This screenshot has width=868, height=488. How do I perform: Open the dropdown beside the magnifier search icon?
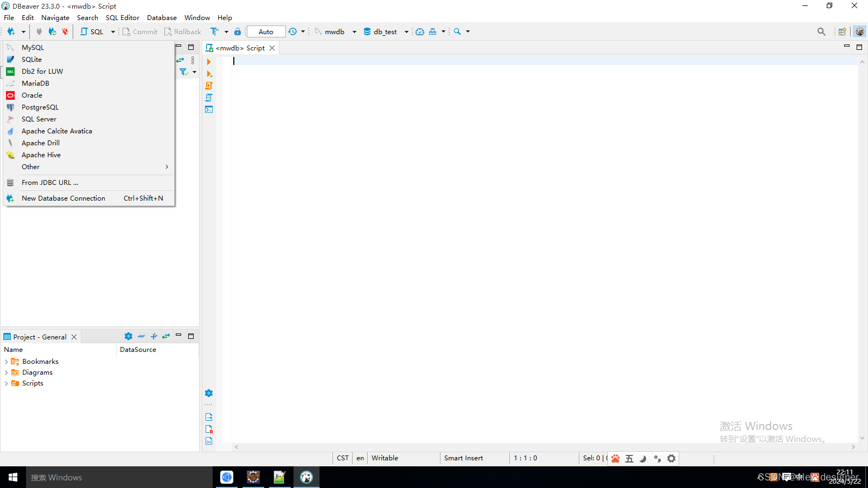[x=468, y=31]
